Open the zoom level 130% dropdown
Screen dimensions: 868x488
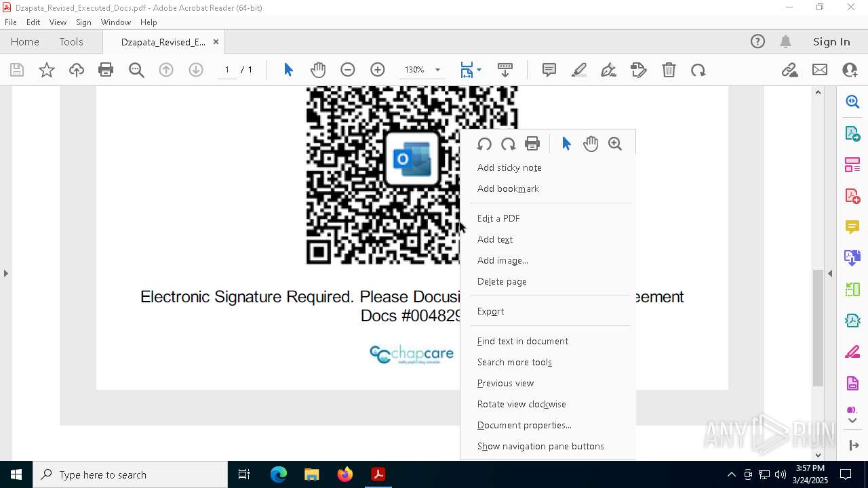[437, 70]
